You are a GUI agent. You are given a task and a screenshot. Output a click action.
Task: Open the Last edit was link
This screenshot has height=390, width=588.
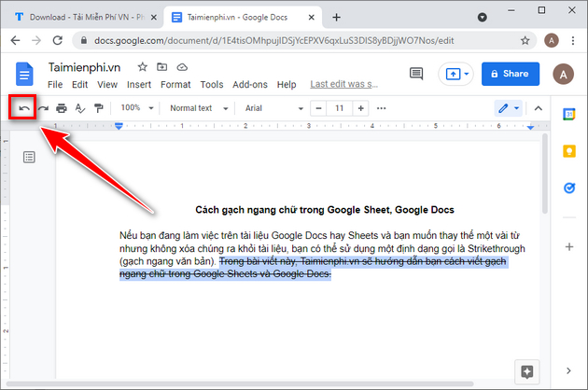pos(343,84)
